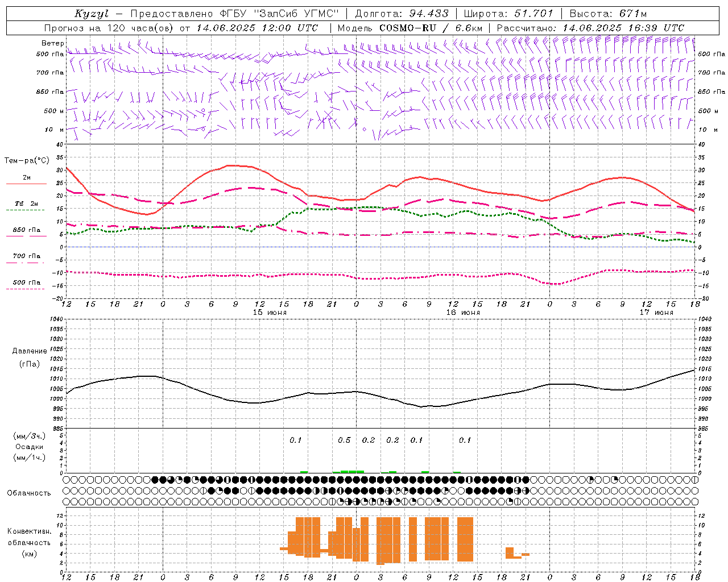This screenshot has width=728, height=582.
Task: Click the "Конвективн." convective cloud label
Action: [x=29, y=531]
